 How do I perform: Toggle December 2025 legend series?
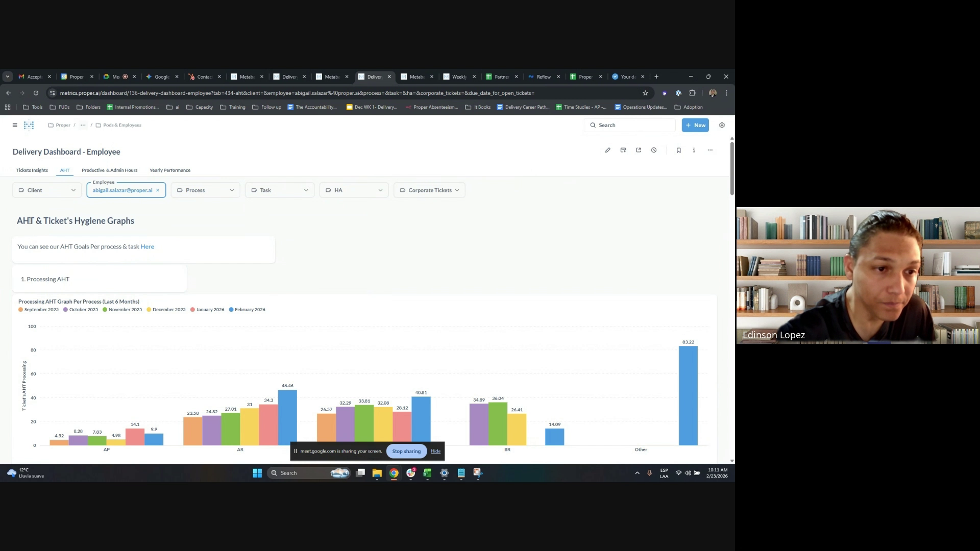pos(166,310)
